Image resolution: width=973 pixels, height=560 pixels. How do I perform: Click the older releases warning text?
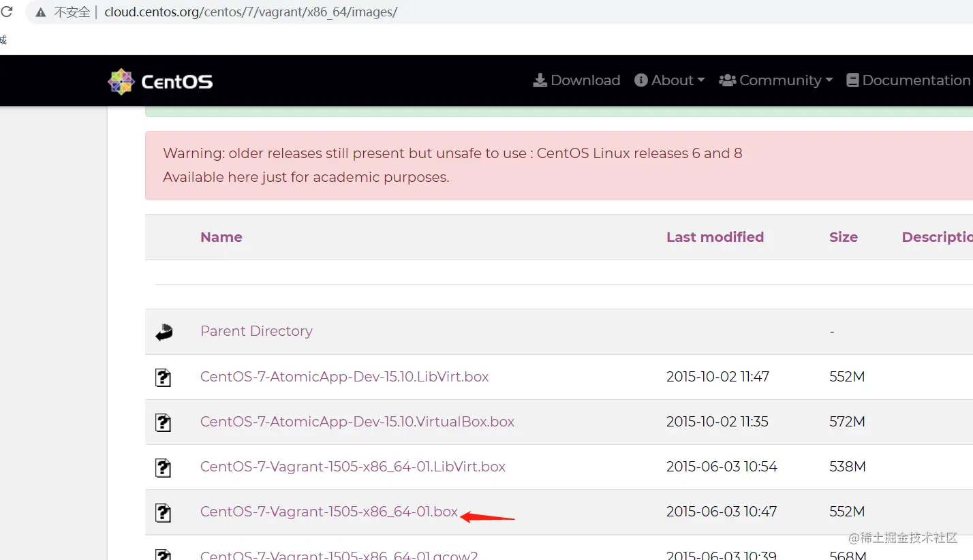452,153
